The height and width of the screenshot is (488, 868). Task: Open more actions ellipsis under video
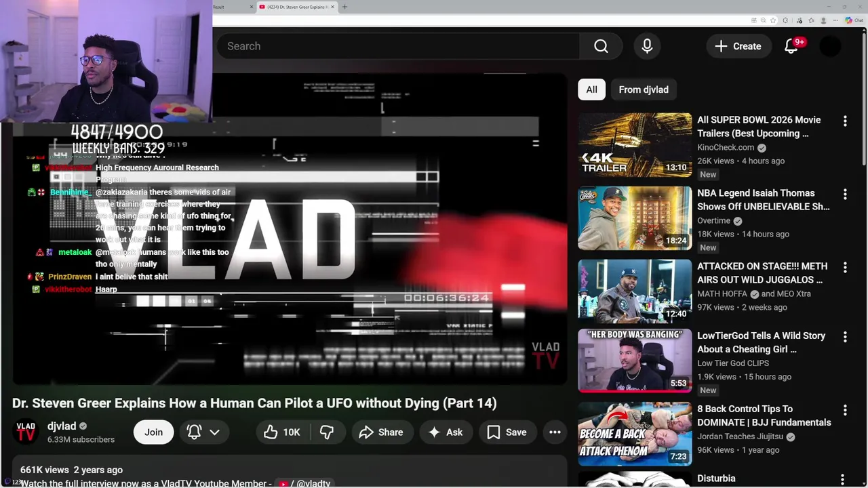(x=555, y=432)
